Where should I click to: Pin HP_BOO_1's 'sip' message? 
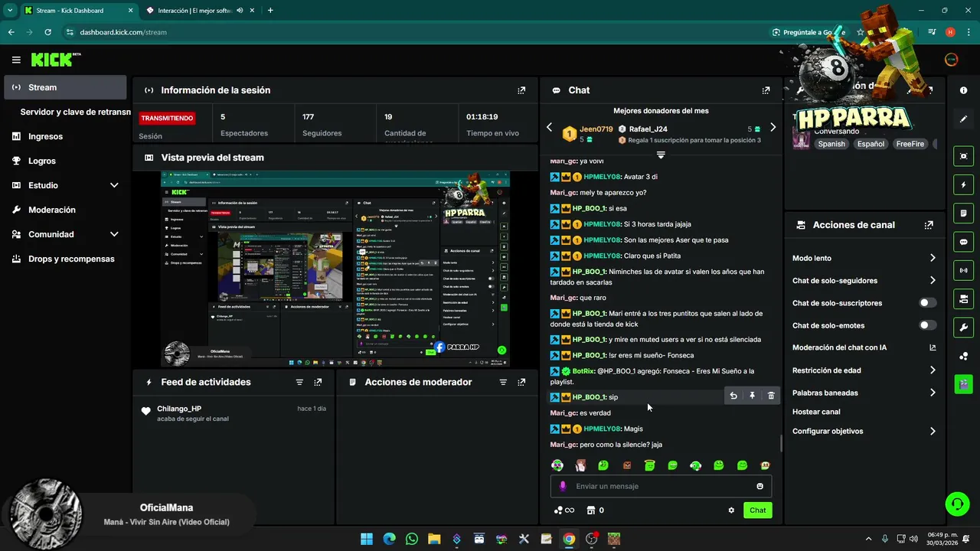(752, 396)
